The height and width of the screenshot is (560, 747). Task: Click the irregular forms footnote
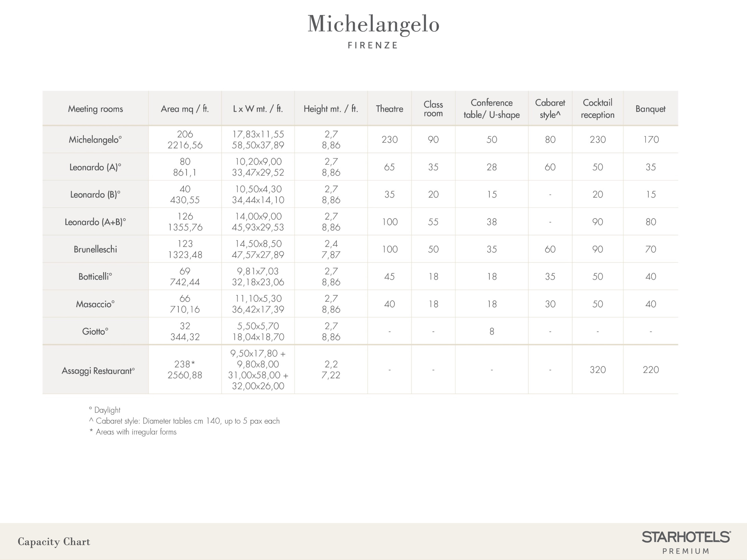point(133,432)
